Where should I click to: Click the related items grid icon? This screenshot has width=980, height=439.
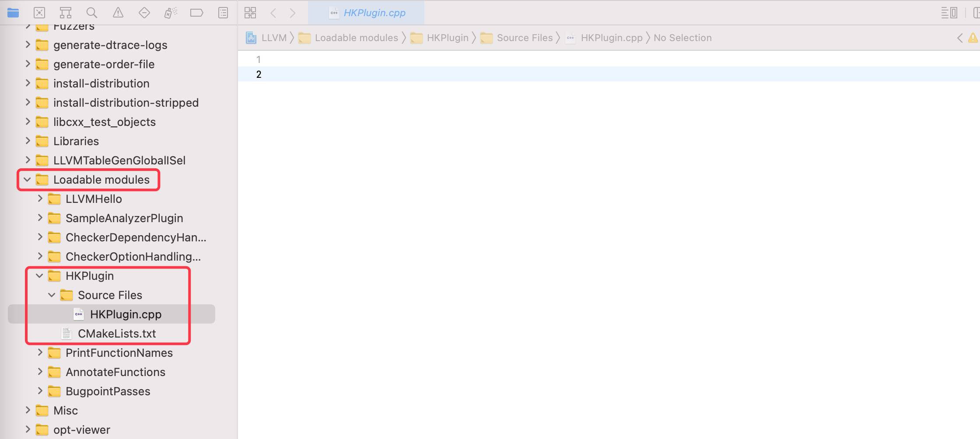click(x=250, y=13)
